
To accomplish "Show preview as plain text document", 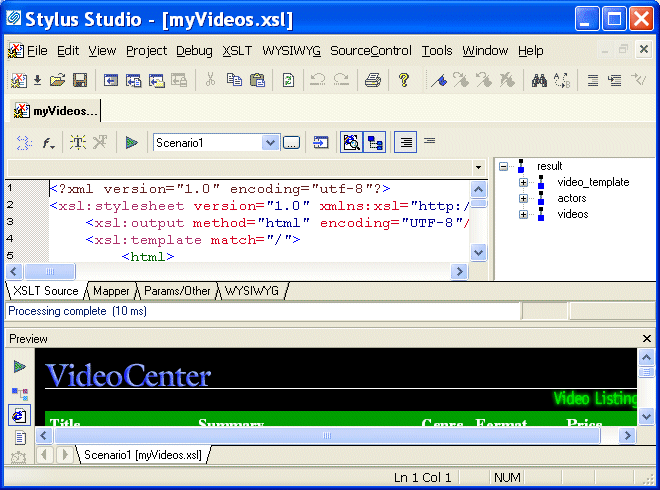I will (19, 437).
